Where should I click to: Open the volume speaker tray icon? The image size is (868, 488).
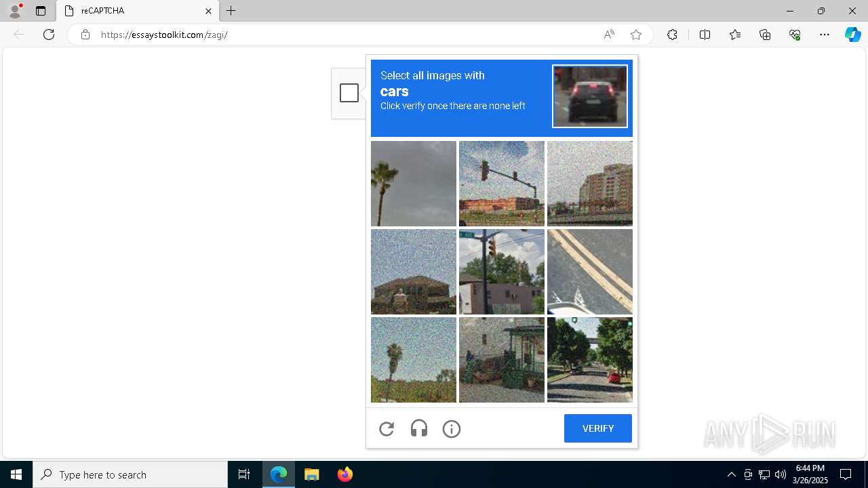point(781,474)
